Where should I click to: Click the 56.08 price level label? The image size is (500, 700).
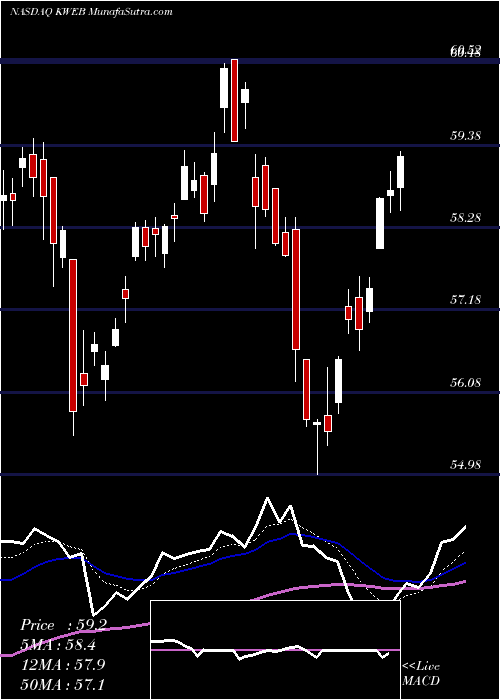coord(465,383)
